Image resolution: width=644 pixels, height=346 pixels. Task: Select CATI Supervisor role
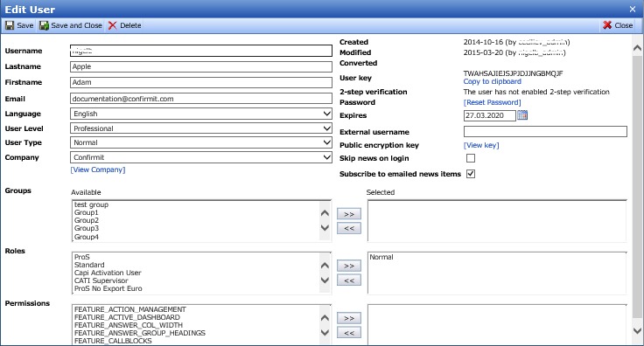[x=101, y=280]
